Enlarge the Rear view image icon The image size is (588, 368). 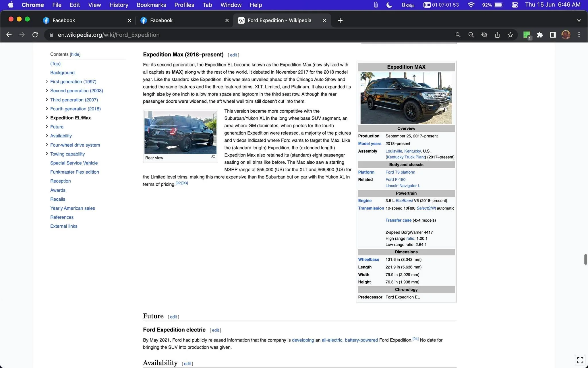pos(213,157)
